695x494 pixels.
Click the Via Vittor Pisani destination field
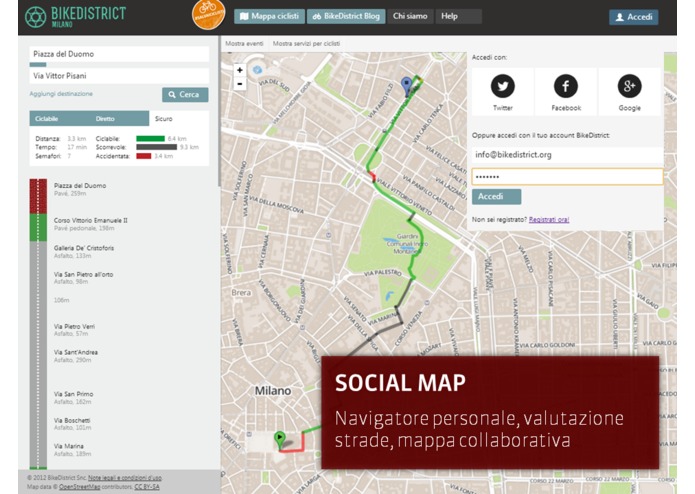point(119,76)
